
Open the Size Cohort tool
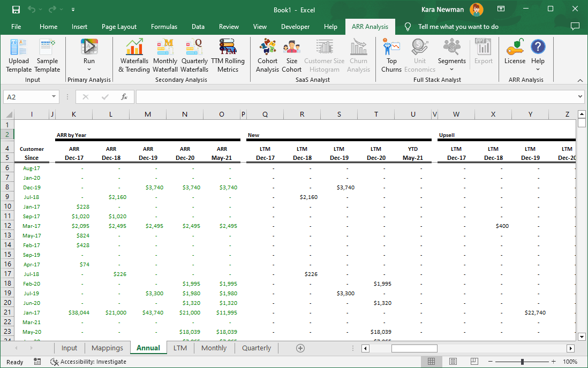[291, 53]
